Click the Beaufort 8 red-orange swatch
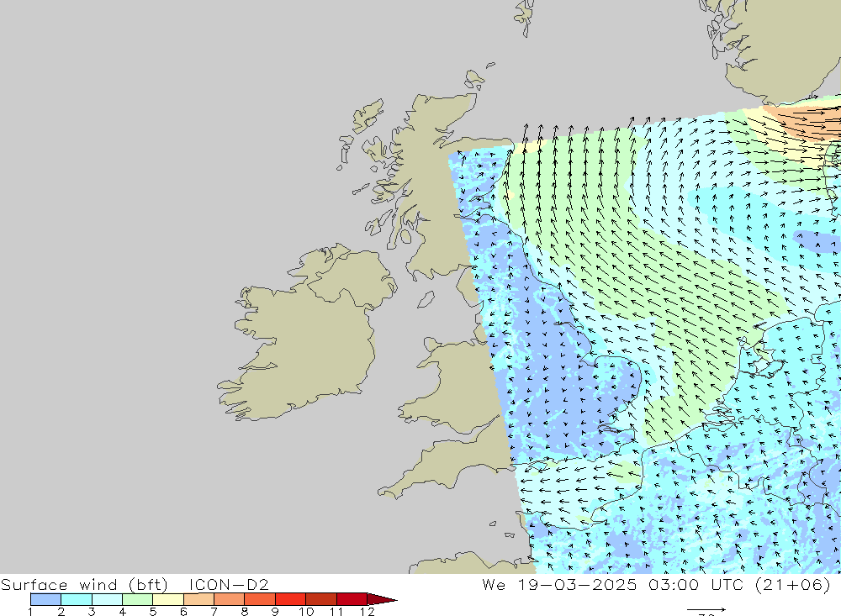This screenshot has width=841, height=616. click(x=260, y=599)
